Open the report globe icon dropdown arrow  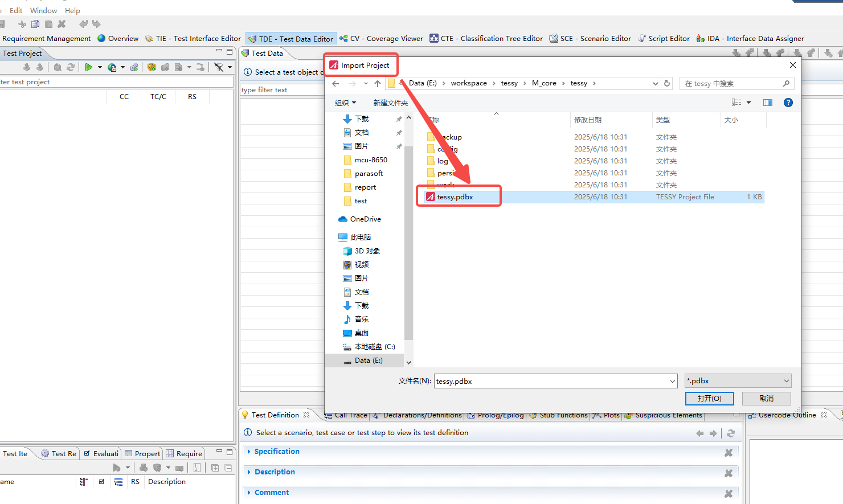[122, 67]
